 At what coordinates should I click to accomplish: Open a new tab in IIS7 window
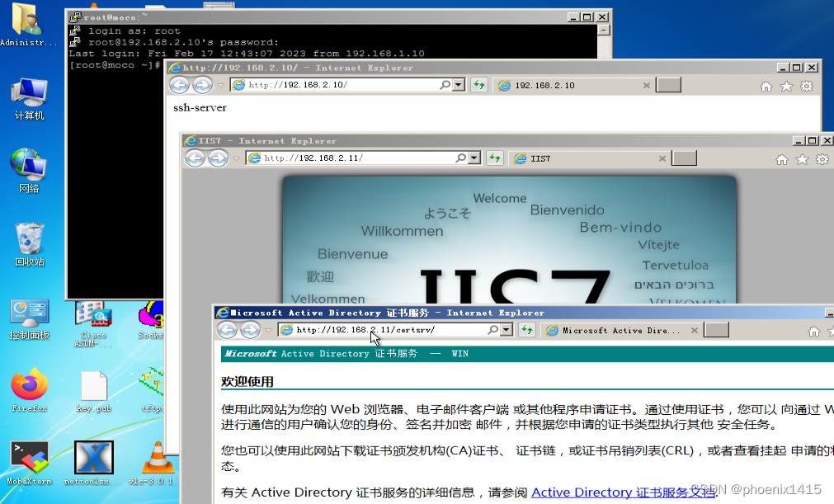pyautogui.click(x=684, y=158)
